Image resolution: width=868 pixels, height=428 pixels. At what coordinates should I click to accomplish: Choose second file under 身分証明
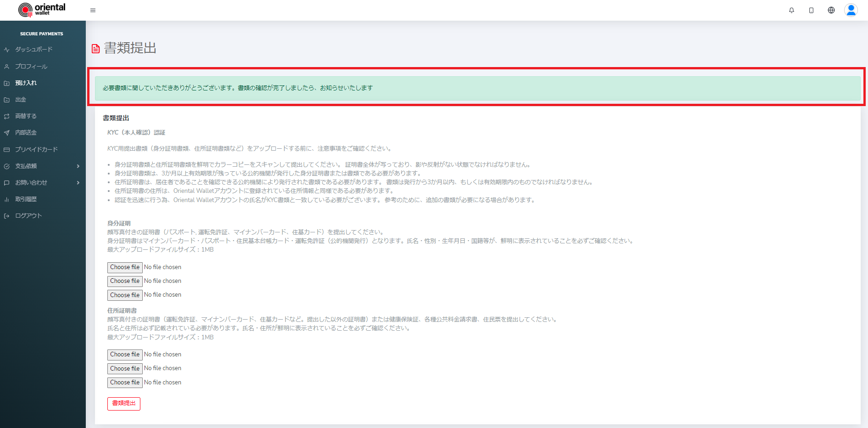125,281
